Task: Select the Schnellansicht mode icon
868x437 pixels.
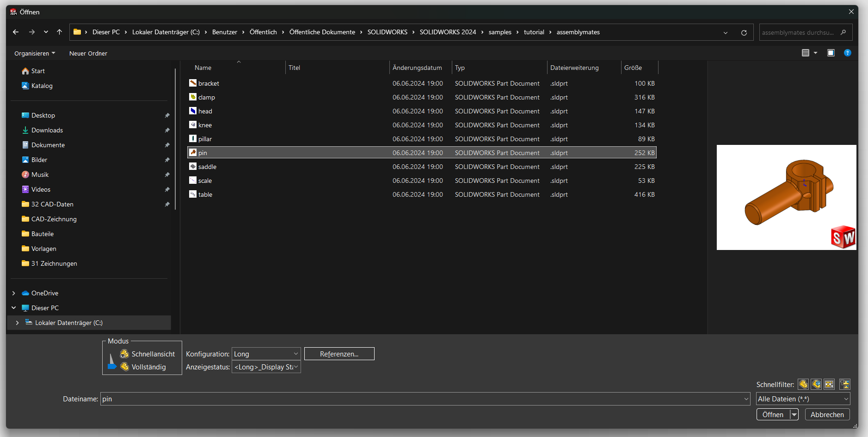Action: (x=124, y=354)
